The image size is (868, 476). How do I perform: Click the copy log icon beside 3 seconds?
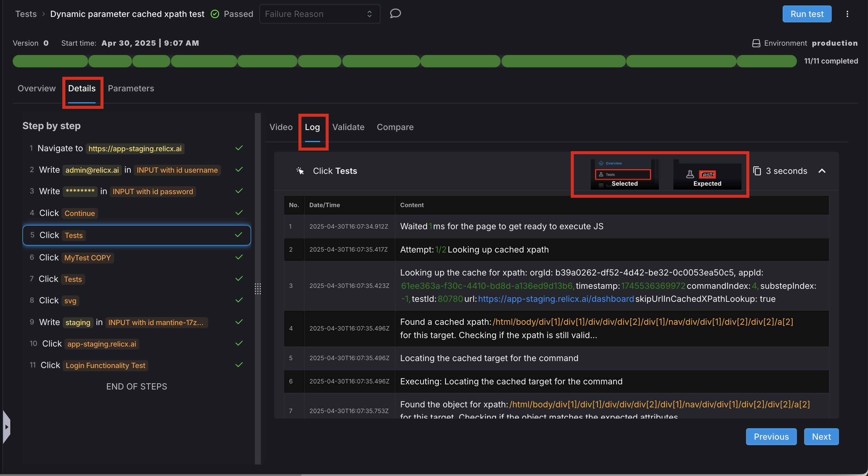coord(757,171)
